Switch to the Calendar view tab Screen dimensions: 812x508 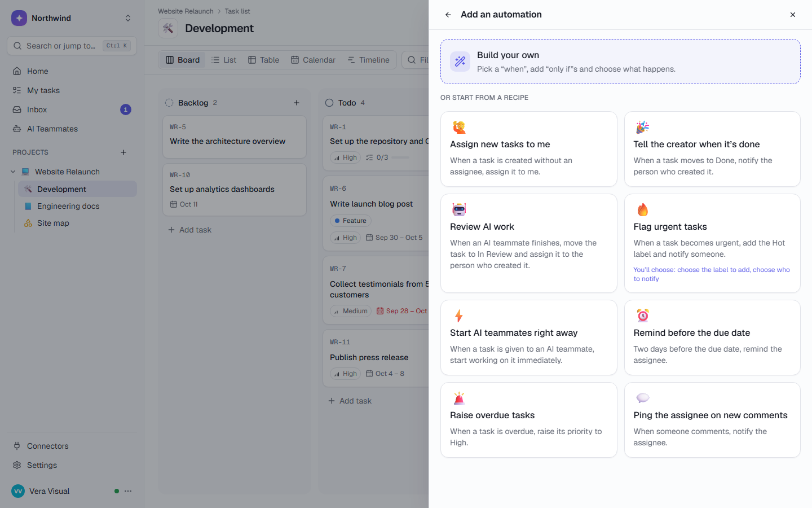313,60
